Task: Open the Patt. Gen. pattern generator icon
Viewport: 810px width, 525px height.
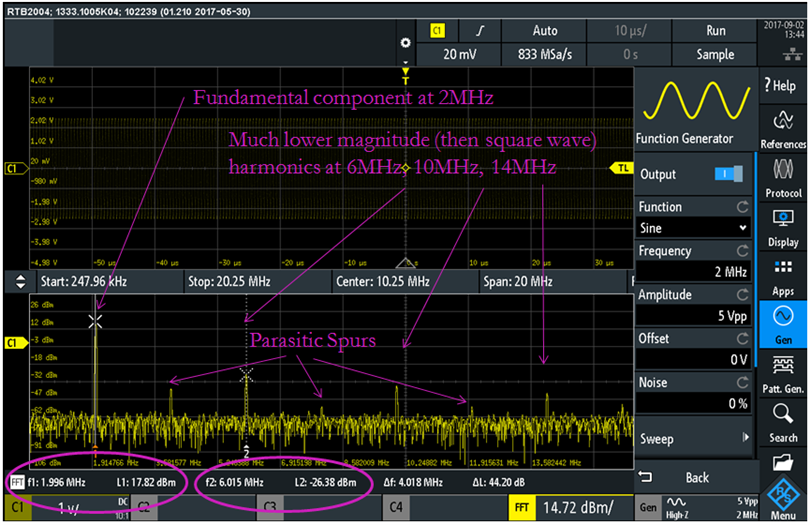Action: (x=784, y=370)
